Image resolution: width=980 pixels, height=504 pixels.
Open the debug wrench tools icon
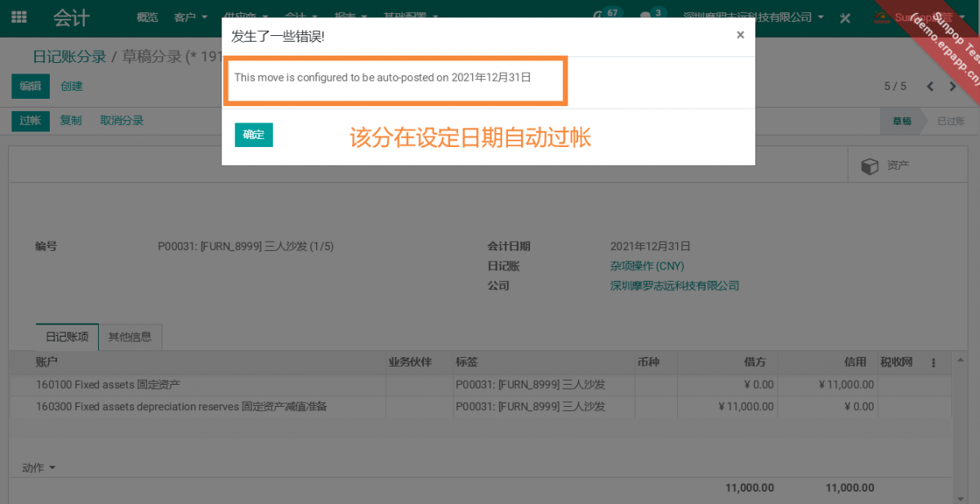(846, 17)
